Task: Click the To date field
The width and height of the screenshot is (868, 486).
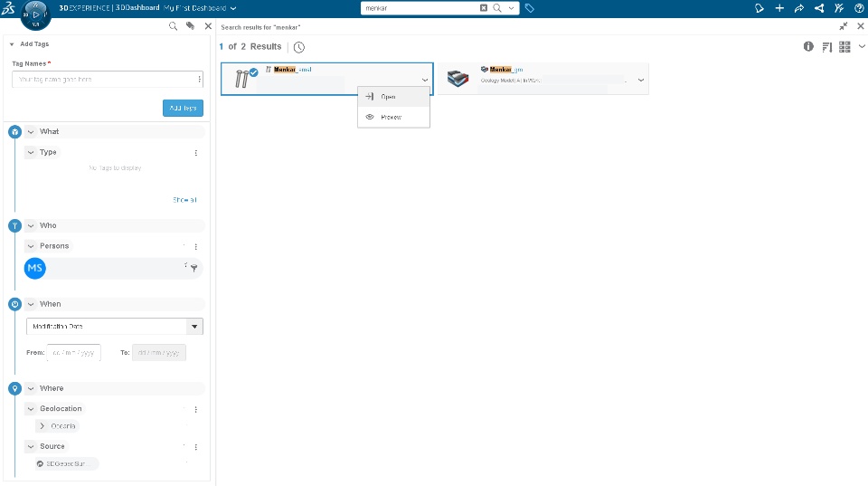Action: 159,352
